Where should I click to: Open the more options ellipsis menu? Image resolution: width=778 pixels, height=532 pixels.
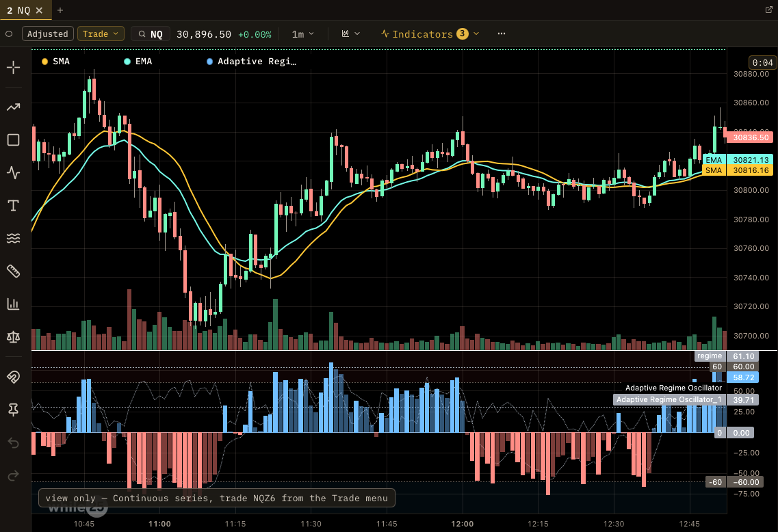click(502, 34)
